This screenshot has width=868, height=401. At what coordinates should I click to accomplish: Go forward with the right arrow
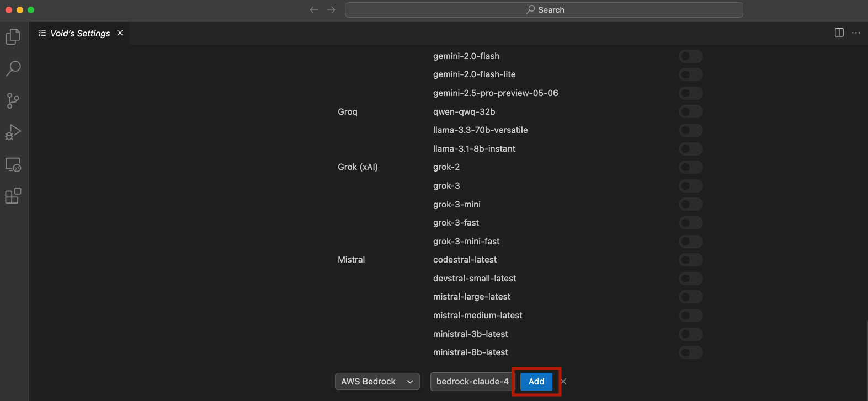point(331,10)
